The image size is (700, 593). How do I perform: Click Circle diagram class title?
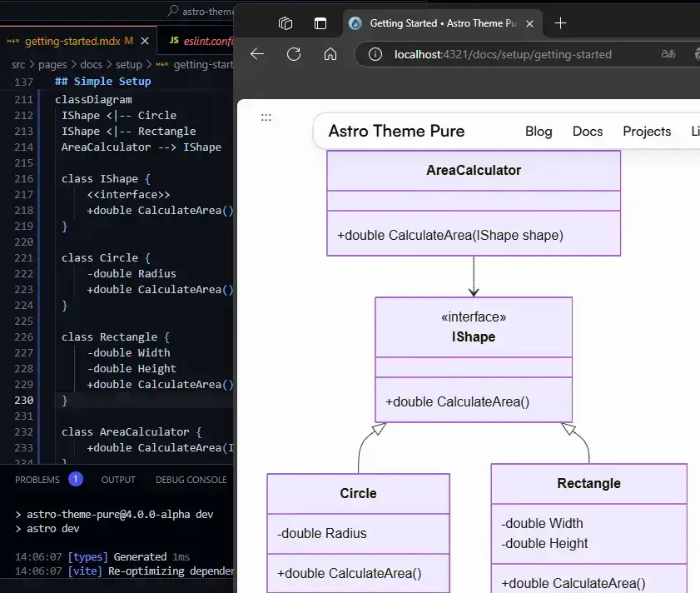coord(358,493)
